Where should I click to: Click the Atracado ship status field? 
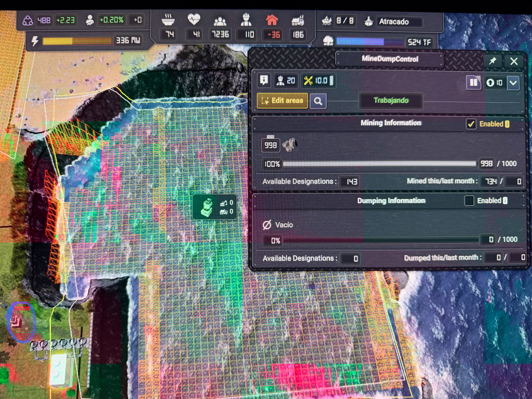click(x=399, y=22)
